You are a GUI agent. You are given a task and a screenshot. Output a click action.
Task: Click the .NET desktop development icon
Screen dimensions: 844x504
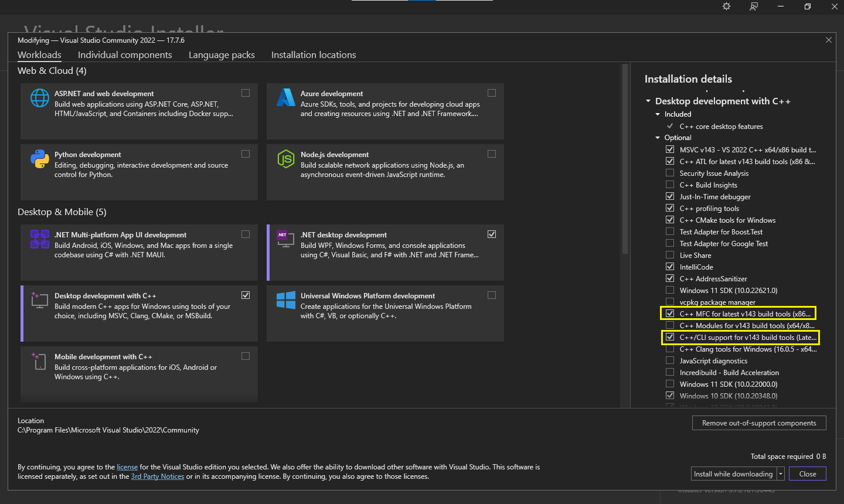point(286,239)
